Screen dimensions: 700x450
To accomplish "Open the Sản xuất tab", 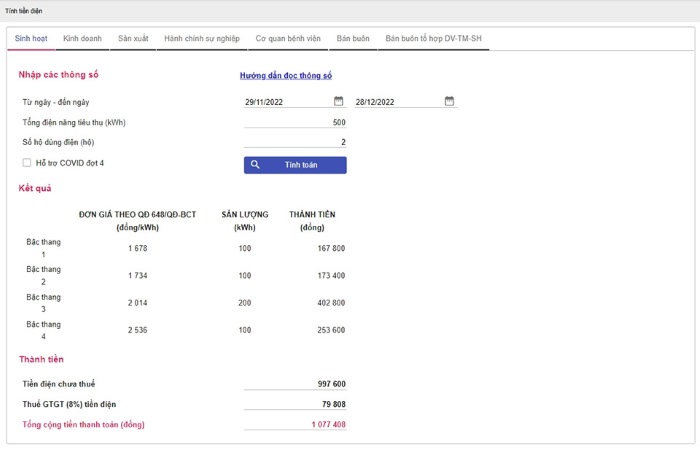I will (x=133, y=38).
